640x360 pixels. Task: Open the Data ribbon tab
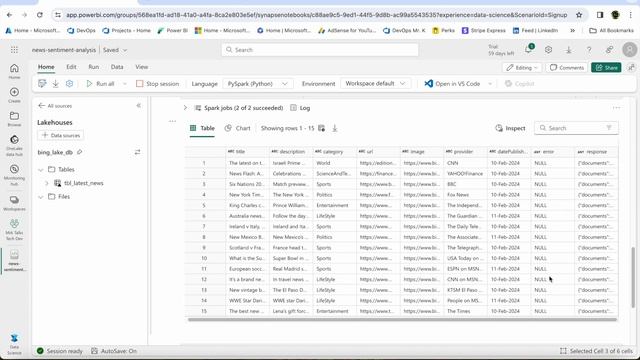click(x=117, y=67)
